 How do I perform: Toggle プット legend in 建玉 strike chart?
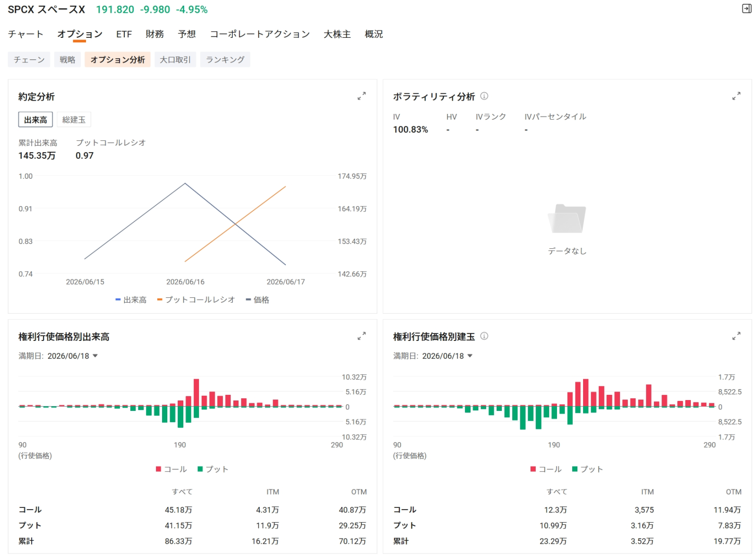[588, 469]
